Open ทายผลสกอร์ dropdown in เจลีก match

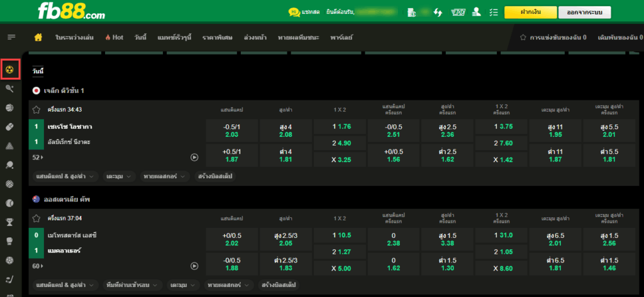165,176
